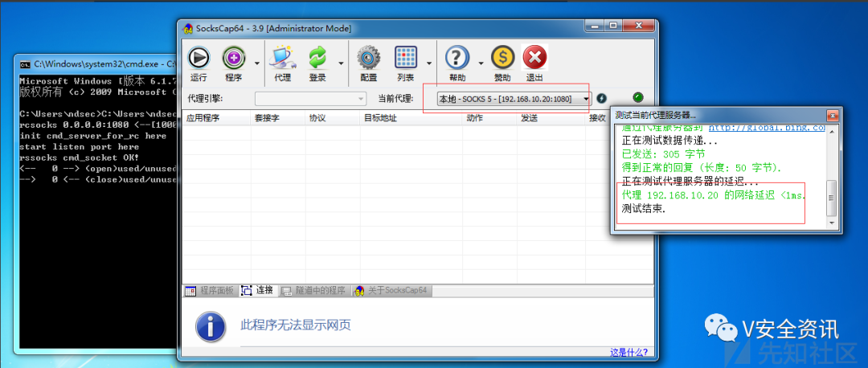Click the 此程序无法显示网页 message
The height and width of the screenshot is (368, 868).
click(296, 325)
